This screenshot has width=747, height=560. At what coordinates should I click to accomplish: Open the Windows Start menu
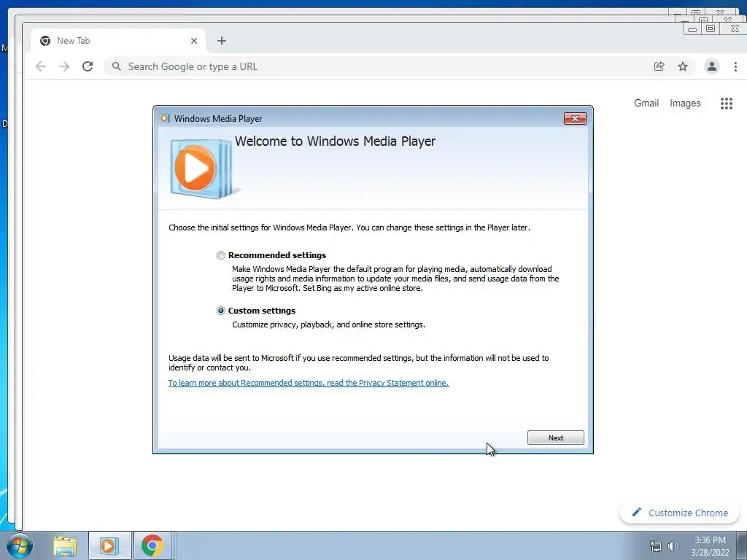[x=20, y=545]
